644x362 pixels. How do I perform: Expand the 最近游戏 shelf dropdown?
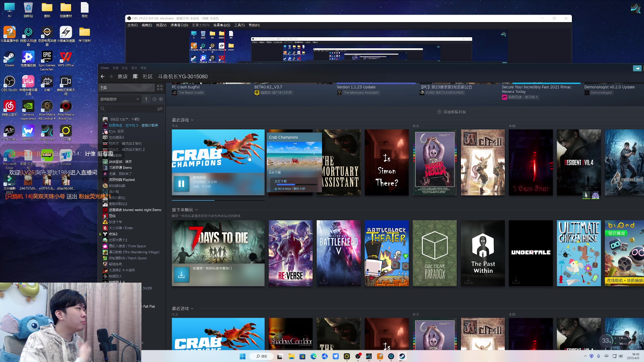192,120
